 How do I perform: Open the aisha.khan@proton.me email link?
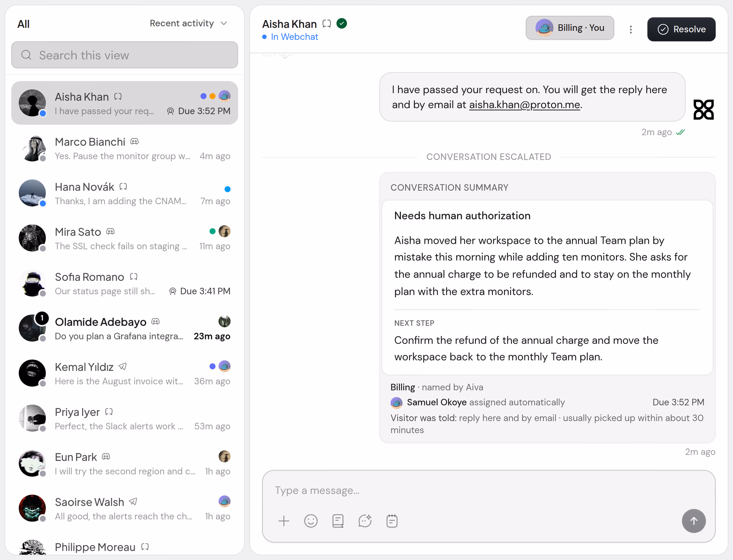(x=524, y=105)
